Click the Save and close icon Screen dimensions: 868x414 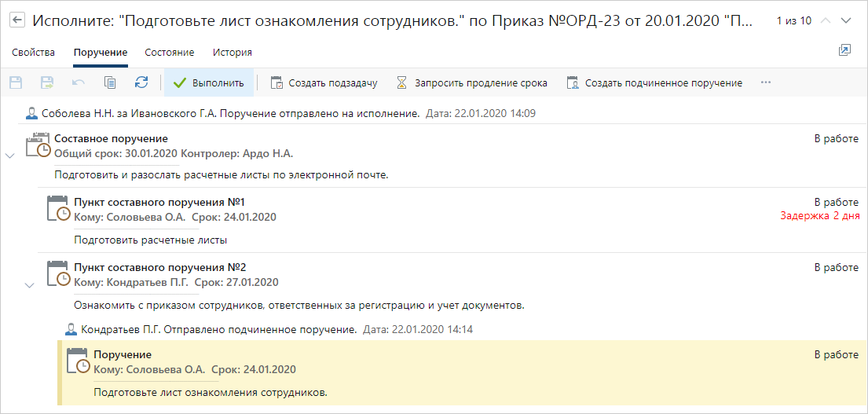click(x=47, y=82)
